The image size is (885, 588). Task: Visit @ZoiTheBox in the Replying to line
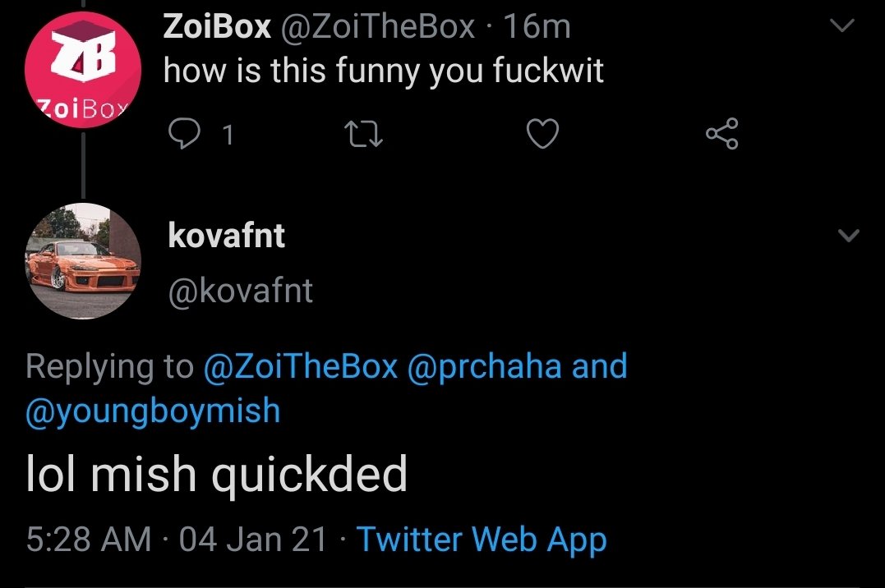300,366
